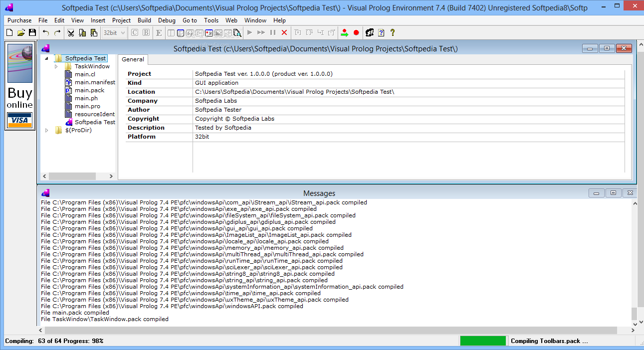Image resolution: width=644 pixels, height=350 pixels.
Task: Click the fast-forward debug icon
Action: [261, 33]
